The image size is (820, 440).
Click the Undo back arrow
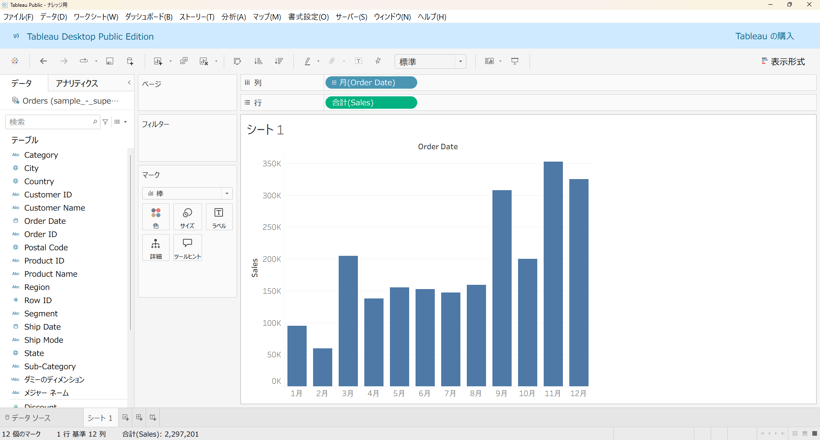(x=43, y=61)
